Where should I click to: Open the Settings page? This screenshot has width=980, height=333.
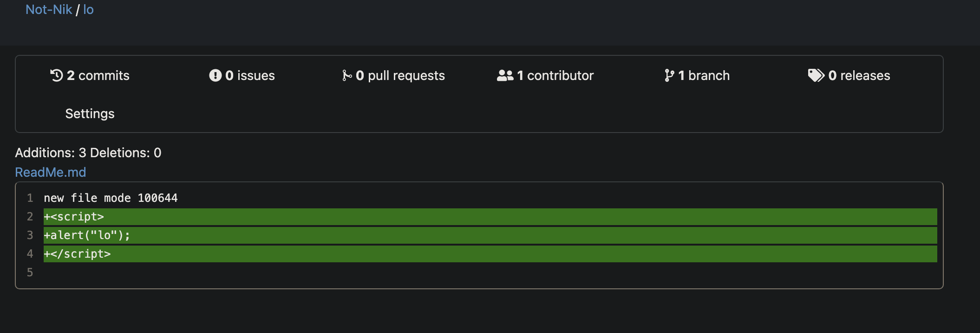coord(90,113)
